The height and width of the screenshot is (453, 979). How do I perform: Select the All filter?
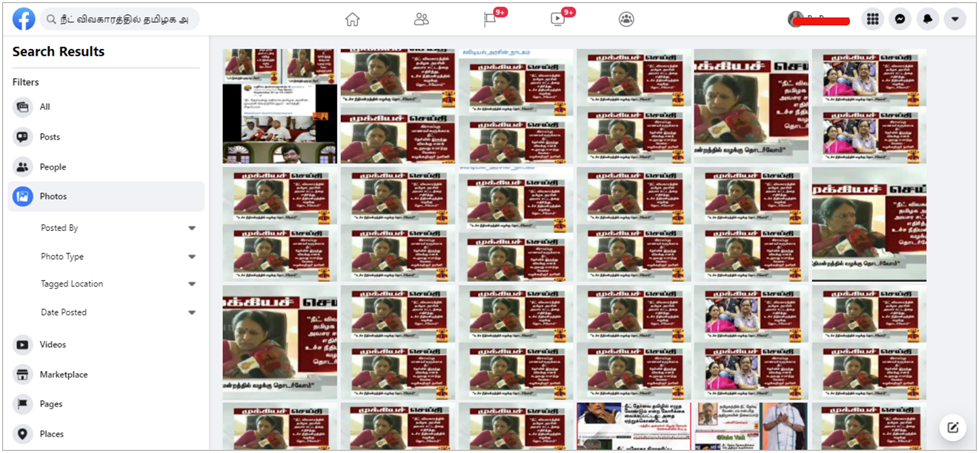(x=44, y=107)
